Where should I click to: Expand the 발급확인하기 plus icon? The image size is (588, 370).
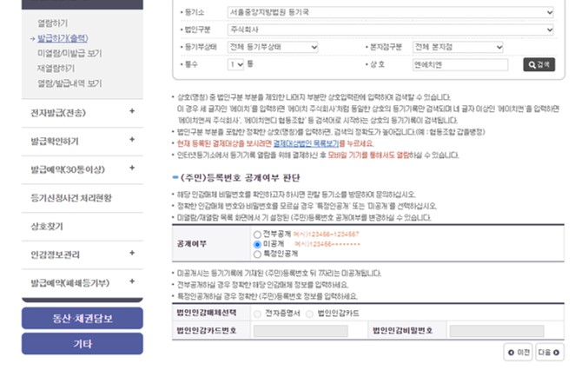(132, 140)
